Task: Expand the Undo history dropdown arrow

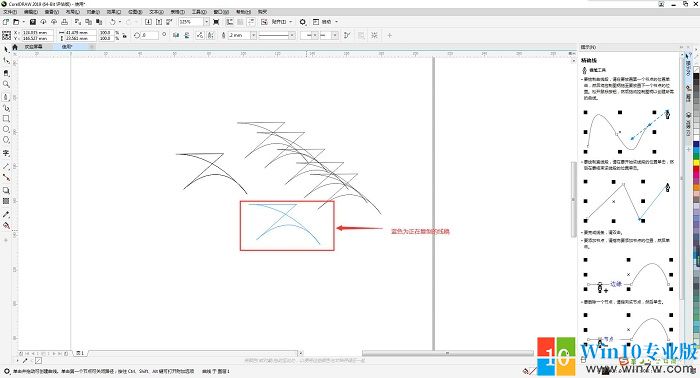Action: [120, 21]
